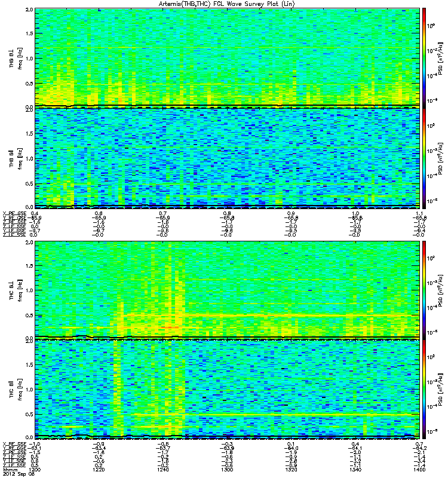Click the '1.1' X_RE_GSE value under THB panels
Image resolution: width=448 pixels, height=478 pixels.
(420, 213)
